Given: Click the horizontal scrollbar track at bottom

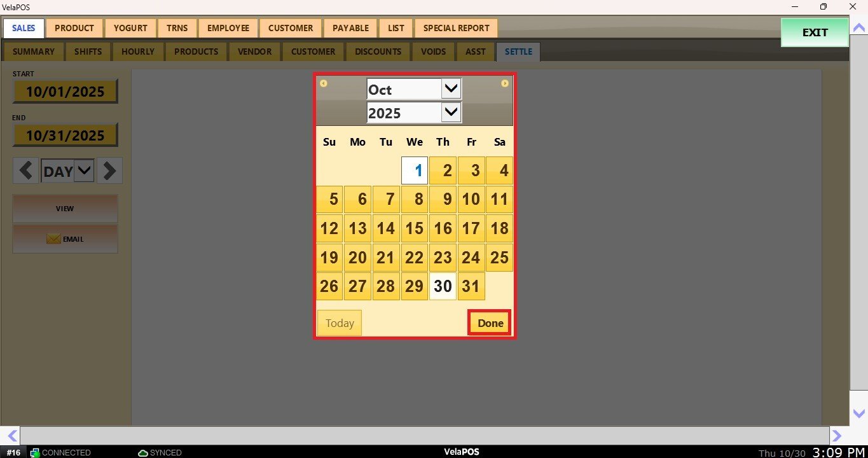Looking at the screenshot, I should [424, 435].
